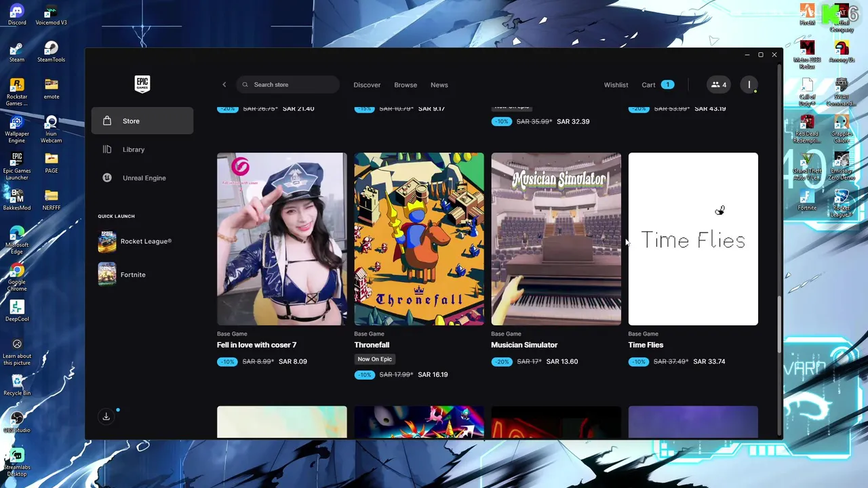The width and height of the screenshot is (868, 488).
Task: Open the Wishlist link
Action: (616, 85)
